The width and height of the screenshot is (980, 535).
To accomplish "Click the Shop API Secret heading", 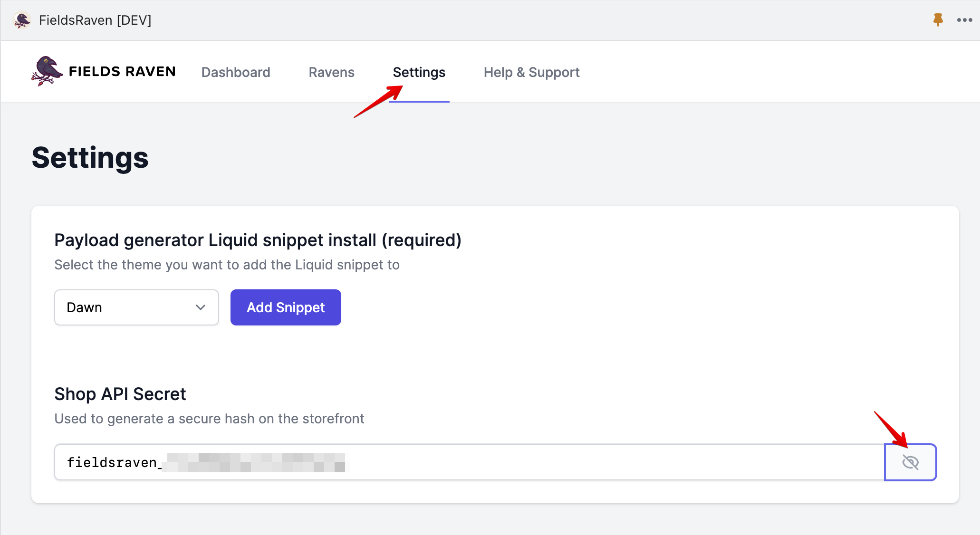I will [x=120, y=394].
